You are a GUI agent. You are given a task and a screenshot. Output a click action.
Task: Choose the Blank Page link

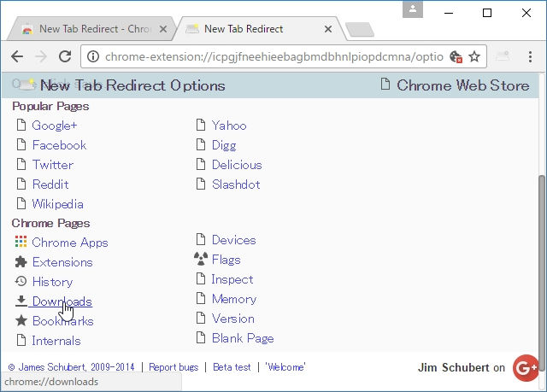tap(243, 338)
